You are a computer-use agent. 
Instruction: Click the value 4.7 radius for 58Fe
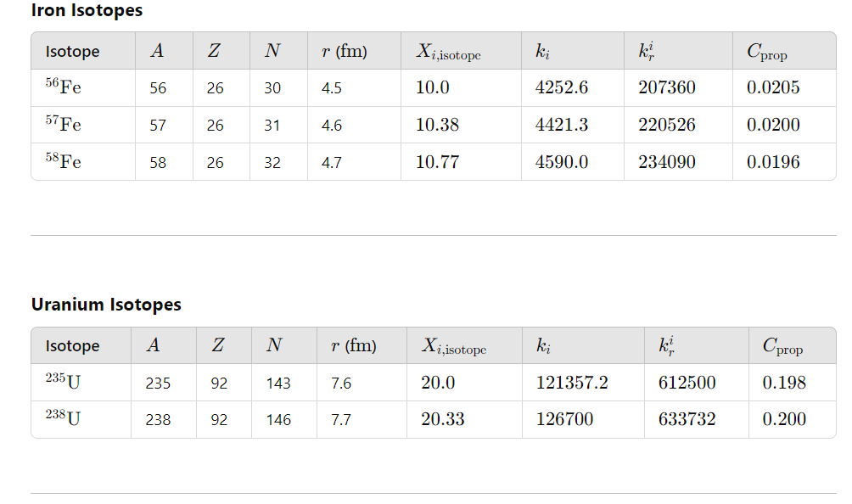[332, 162]
